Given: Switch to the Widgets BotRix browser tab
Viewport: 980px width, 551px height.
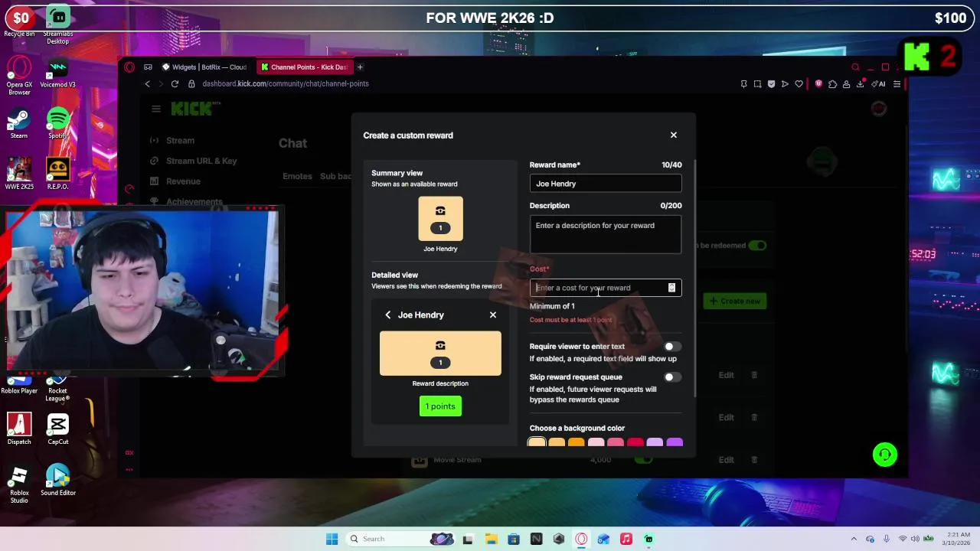Looking at the screenshot, I should coord(204,67).
